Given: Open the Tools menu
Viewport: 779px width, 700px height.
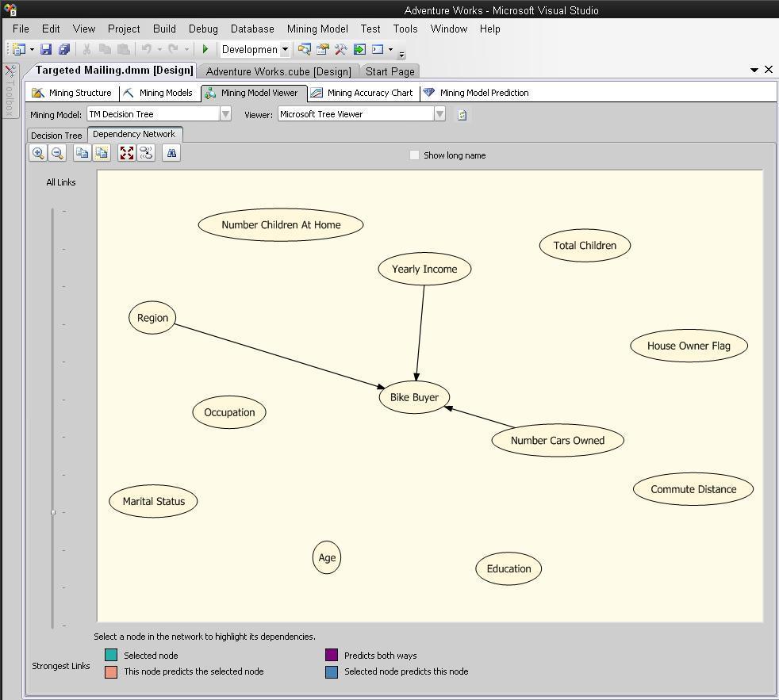Looking at the screenshot, I should coord(405,29).
